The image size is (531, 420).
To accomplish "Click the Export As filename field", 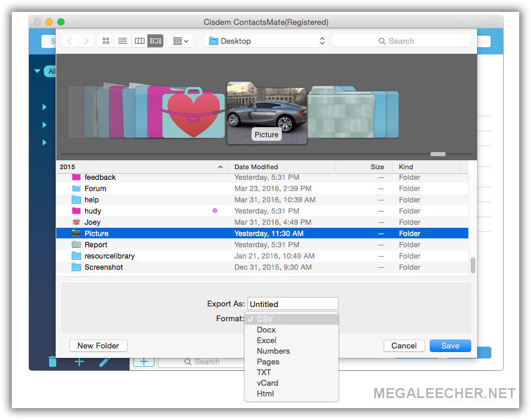I will (x=292, y=303).
